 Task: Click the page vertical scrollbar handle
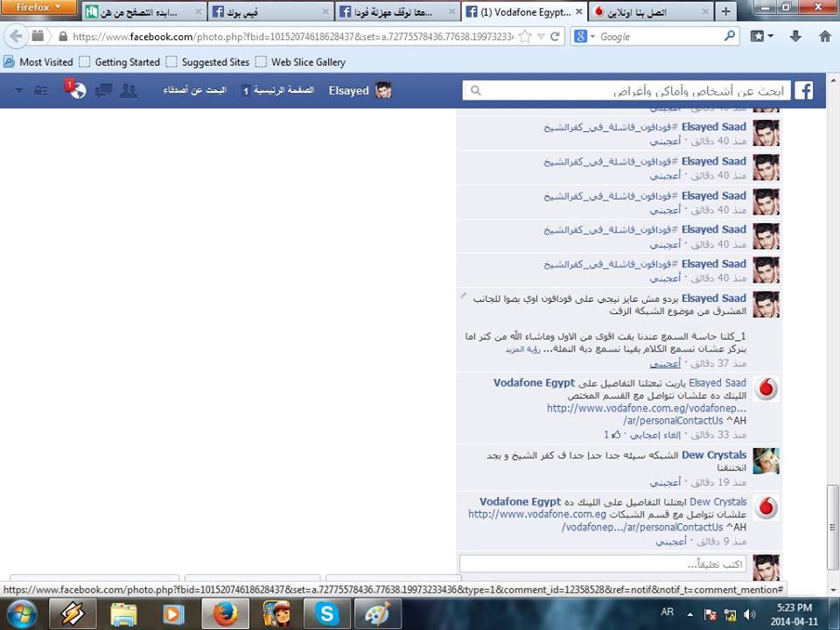point(832,528)
